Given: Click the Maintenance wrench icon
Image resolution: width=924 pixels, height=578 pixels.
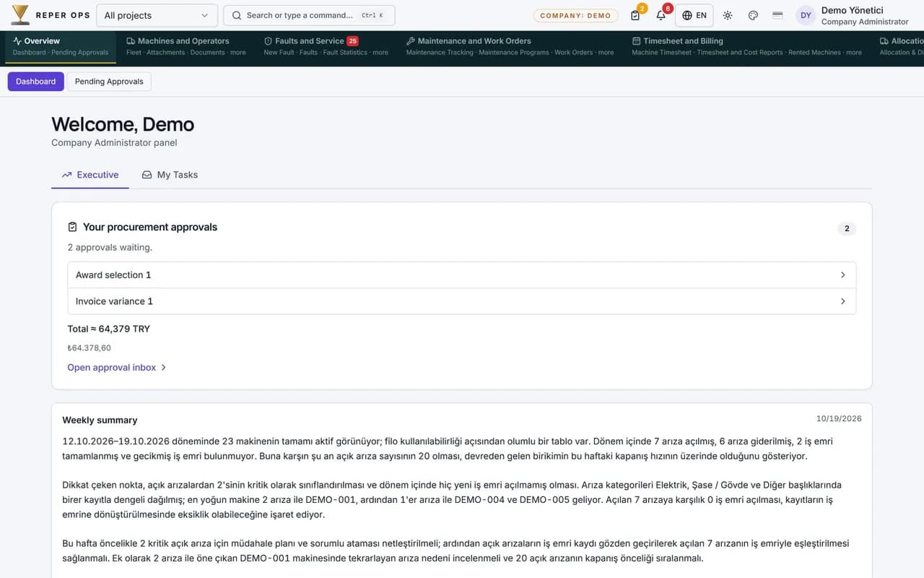Looking at the screenshot, I should click(x=411, y=41).
